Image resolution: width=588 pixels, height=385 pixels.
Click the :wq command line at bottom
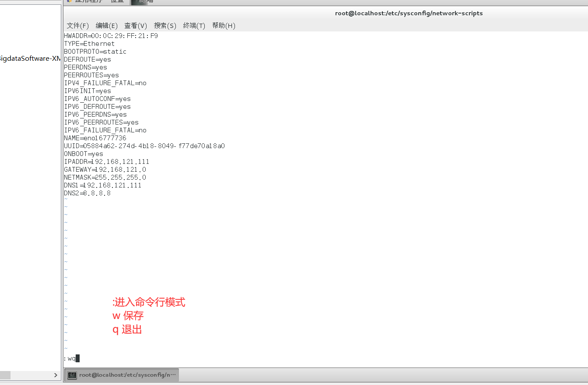[72, 359]
